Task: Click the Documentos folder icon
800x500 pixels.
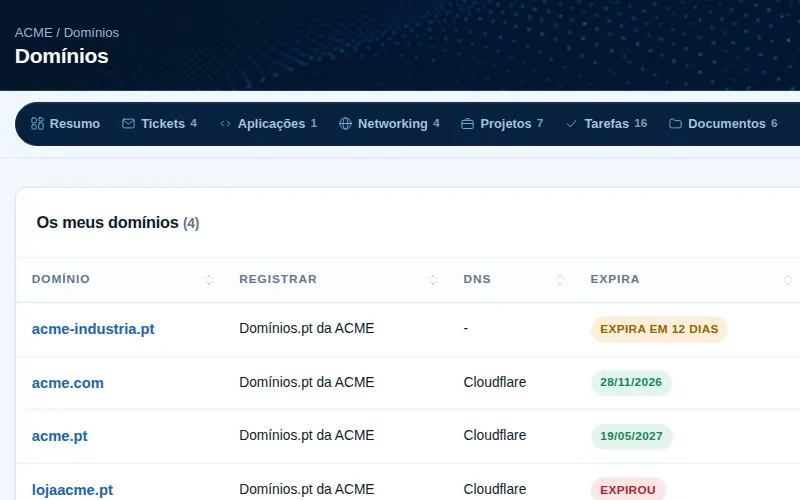Action: tap(675, 123)
